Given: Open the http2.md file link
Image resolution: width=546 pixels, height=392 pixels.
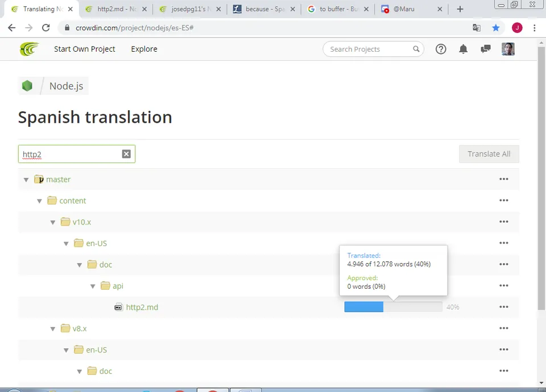Looking at the screenshot, I should 142,307.
